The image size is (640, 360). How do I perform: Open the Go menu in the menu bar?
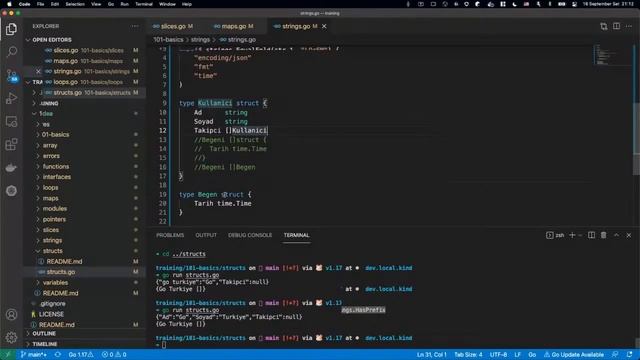point(111,4)
